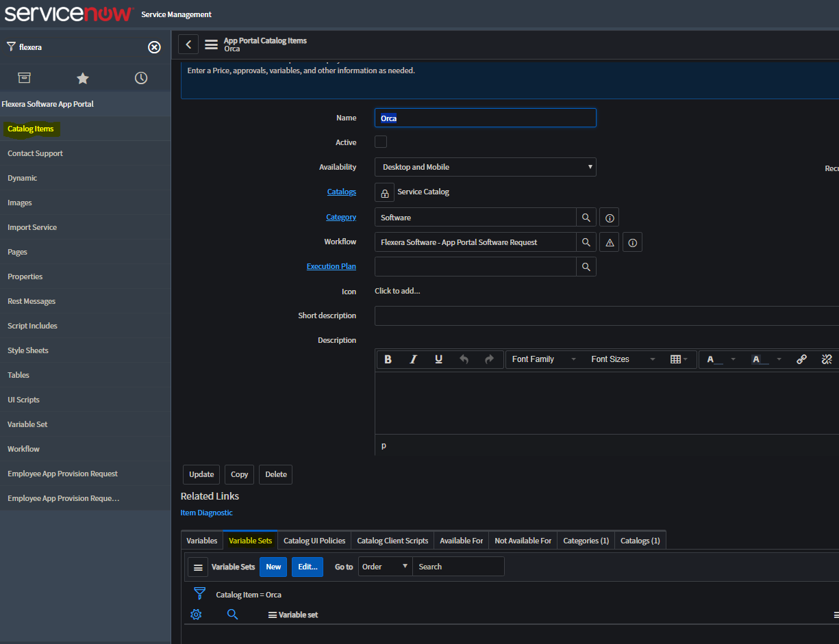Unlock the Catalogs field lock icon

(x=384, y=192)
